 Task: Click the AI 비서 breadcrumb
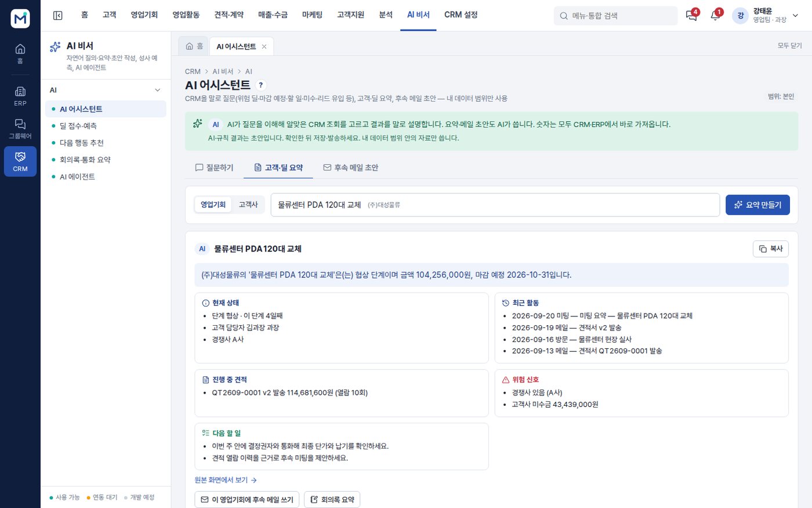click(x=223, y=71)
